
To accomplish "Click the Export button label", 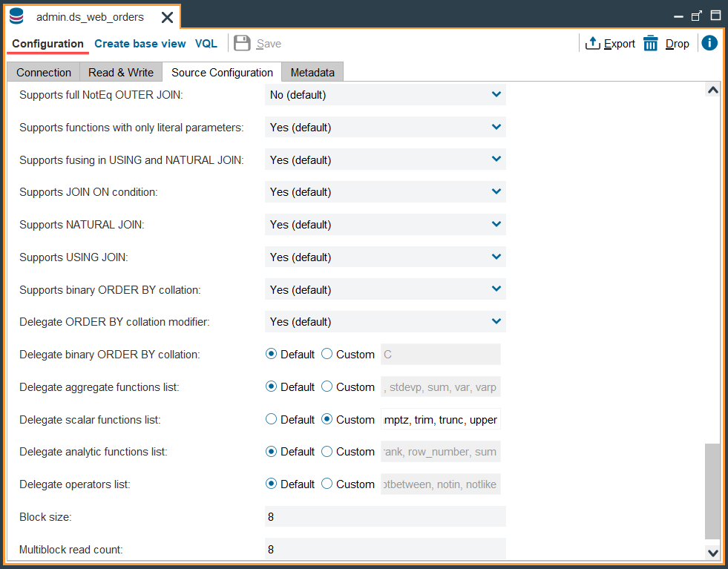I will click(620, 44).
